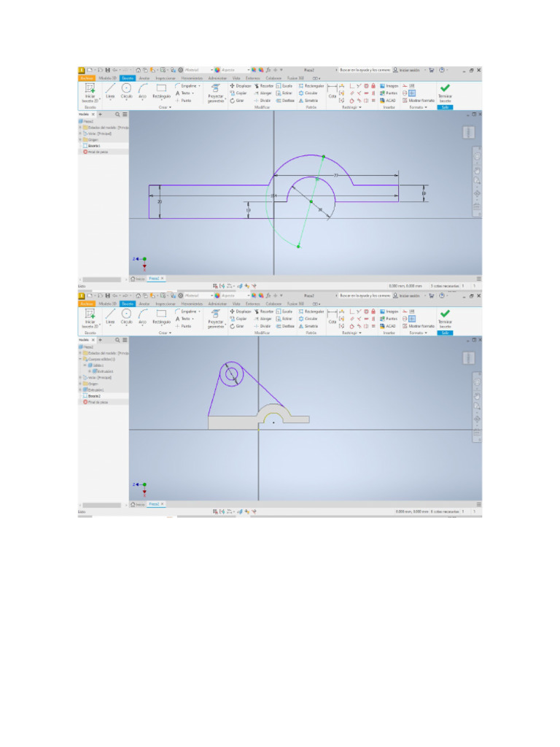560x747 pixels.
Task: Click Imagen in top window Insertar panel
Action: point(389,86)
